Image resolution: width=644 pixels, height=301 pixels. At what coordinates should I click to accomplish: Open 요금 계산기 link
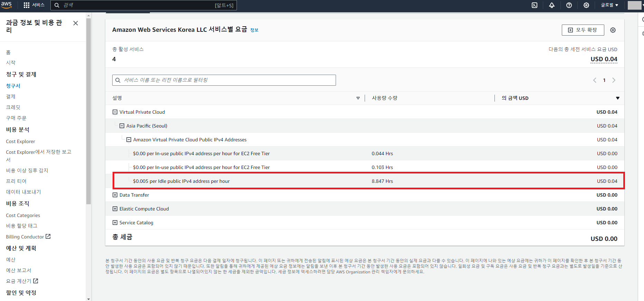click(x=19, y=281)
